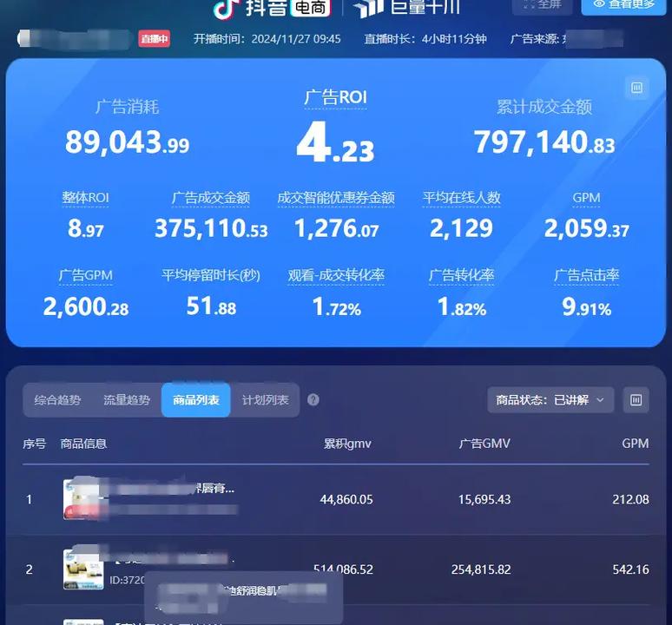
Task: Click the 整体ROI metric label
Action: click(85, 198)
